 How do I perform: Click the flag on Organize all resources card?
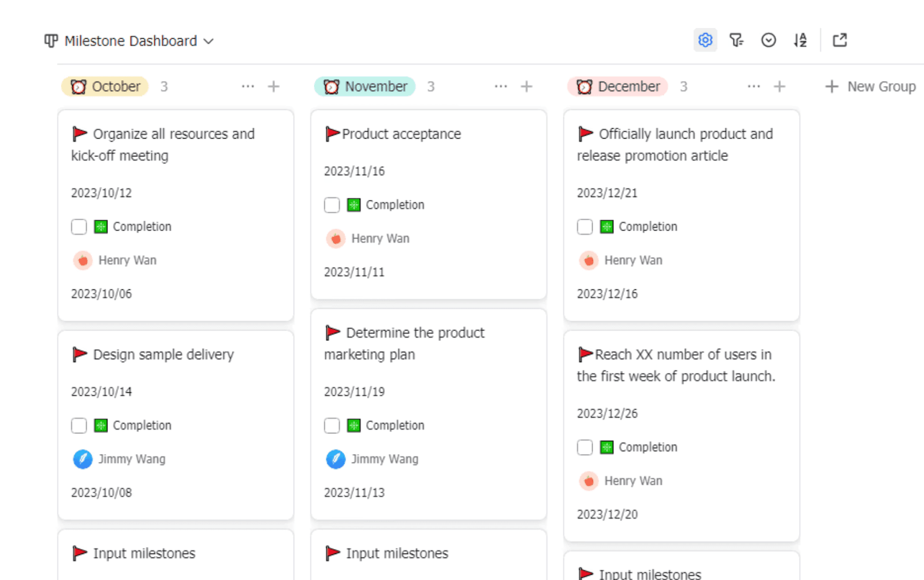pyautogui.click(x=80, y=133)
